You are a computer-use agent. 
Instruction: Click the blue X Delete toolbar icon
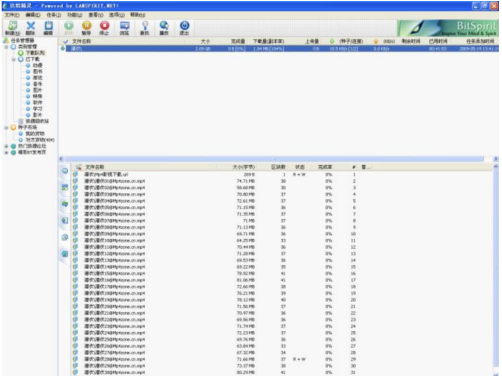click(30, 28)
